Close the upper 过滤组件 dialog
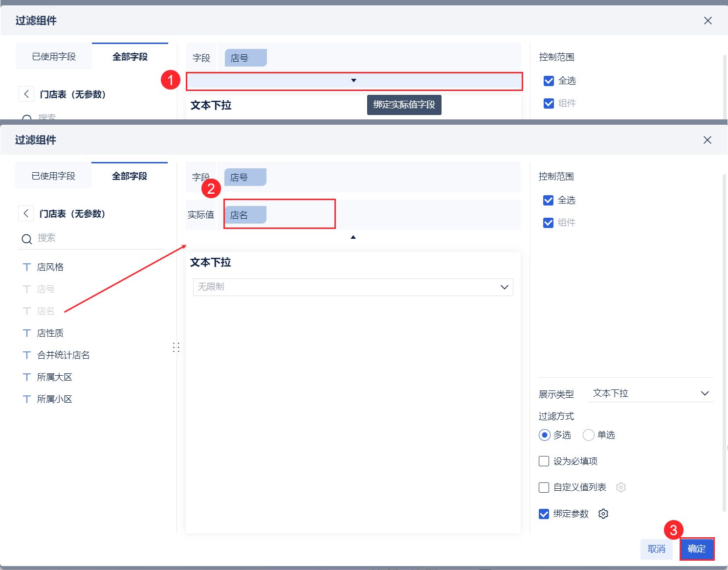 [707, 21]
